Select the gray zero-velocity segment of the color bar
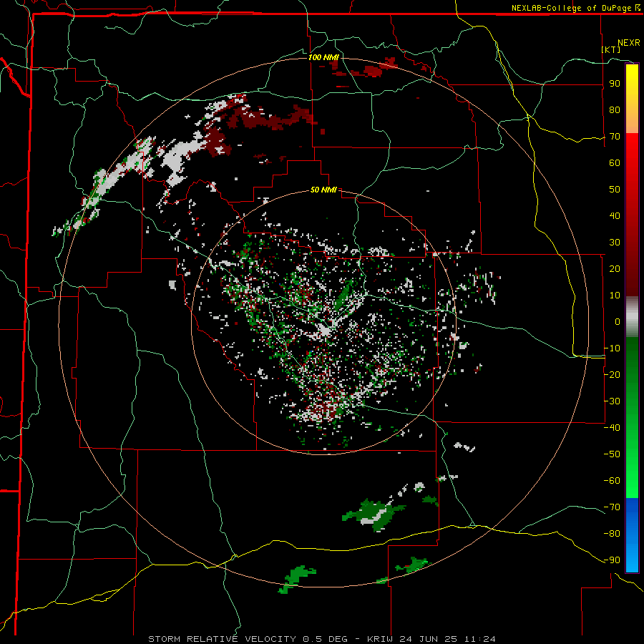Screen dimensions: 644x644 coord(632,317)
